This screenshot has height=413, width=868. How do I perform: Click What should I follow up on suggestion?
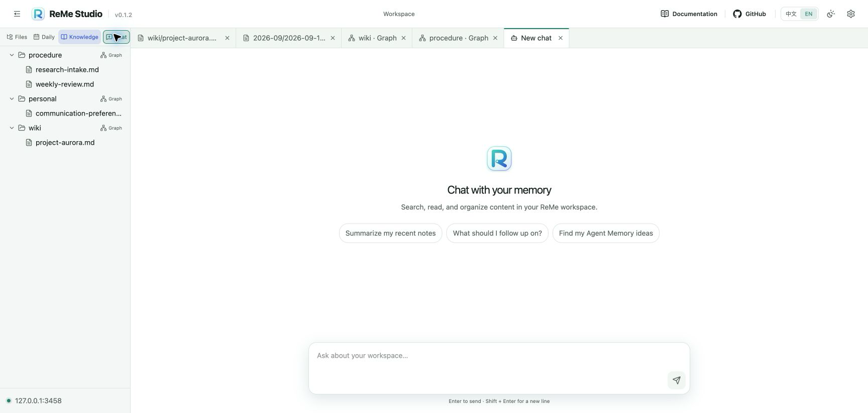click(x=497, y=233)
